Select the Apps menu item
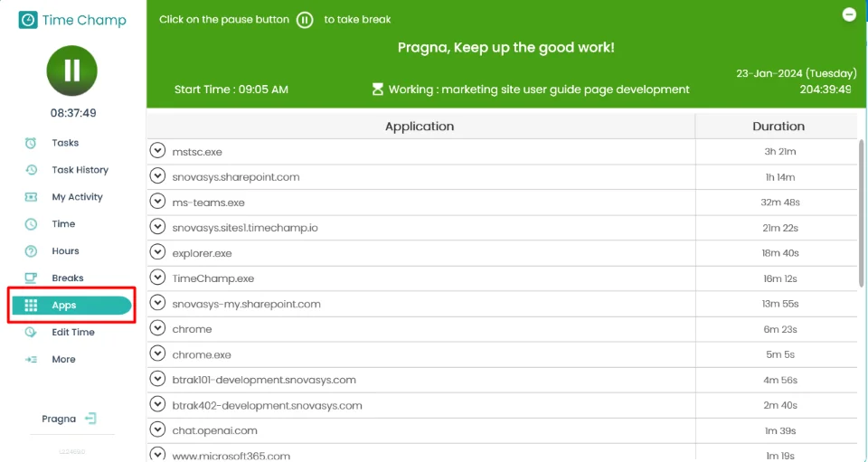The width and height of the screenshot is (868, 462). tap(72, 306)
